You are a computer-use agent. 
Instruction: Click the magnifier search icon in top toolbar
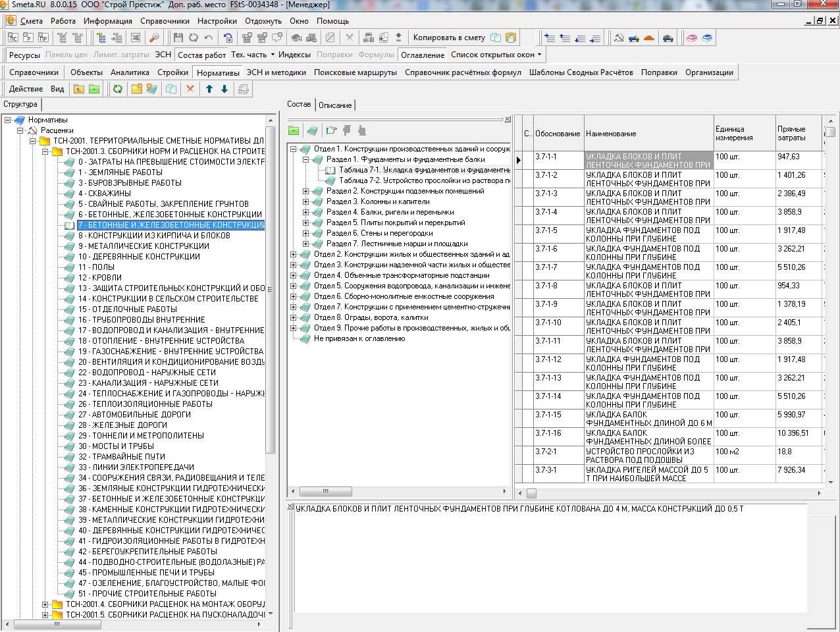tap(155, 38)
